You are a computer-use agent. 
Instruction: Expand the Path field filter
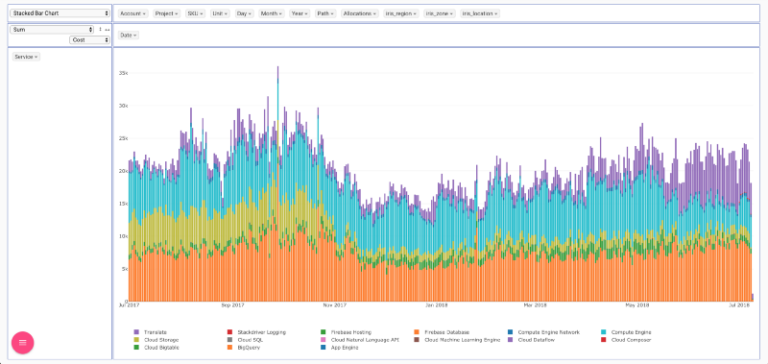tap(326, 14)
